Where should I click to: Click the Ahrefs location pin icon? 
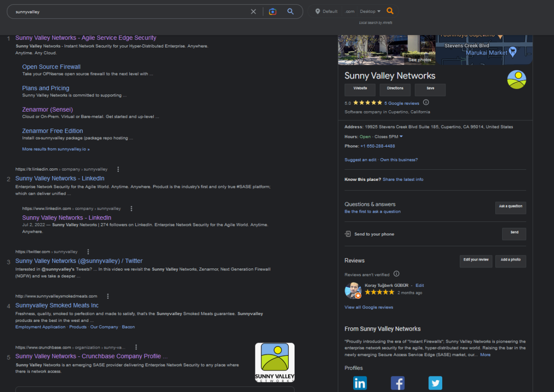tap(318, 12)
